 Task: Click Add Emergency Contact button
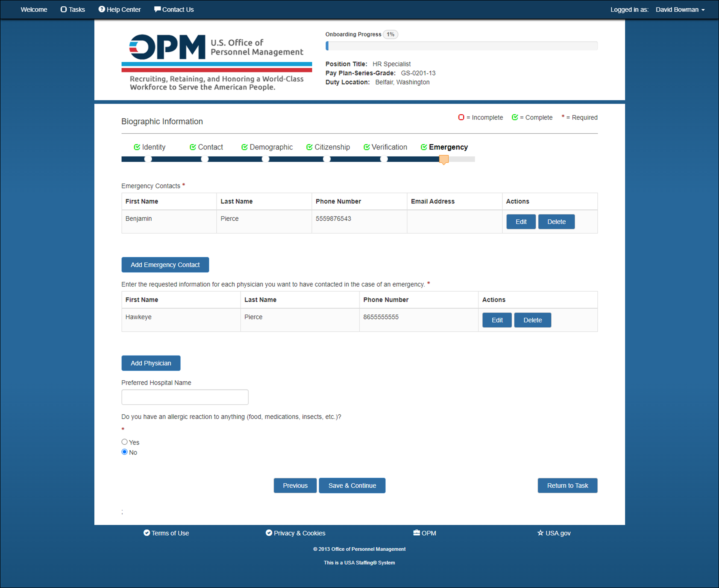[x=165, y=265]
